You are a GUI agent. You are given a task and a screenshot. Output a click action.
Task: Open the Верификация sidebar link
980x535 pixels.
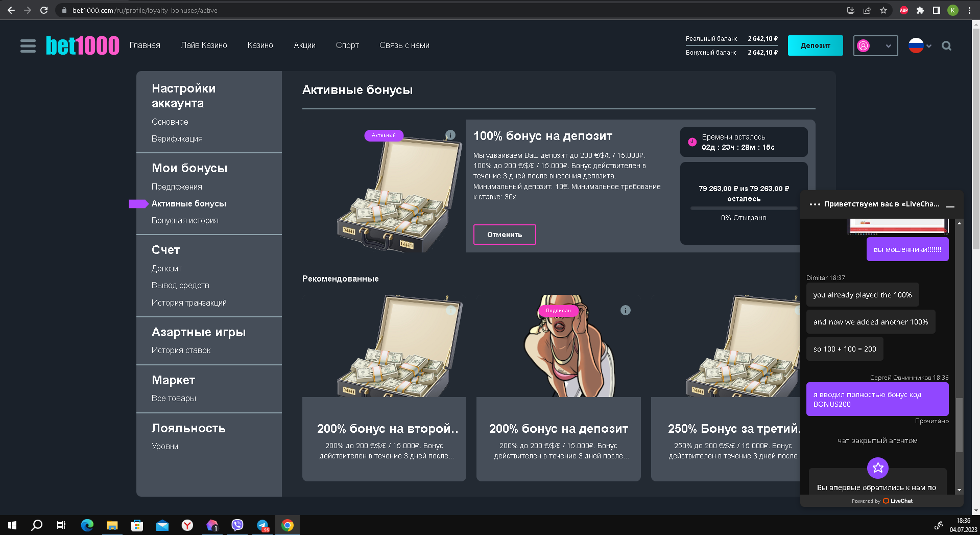pos(177,139)
